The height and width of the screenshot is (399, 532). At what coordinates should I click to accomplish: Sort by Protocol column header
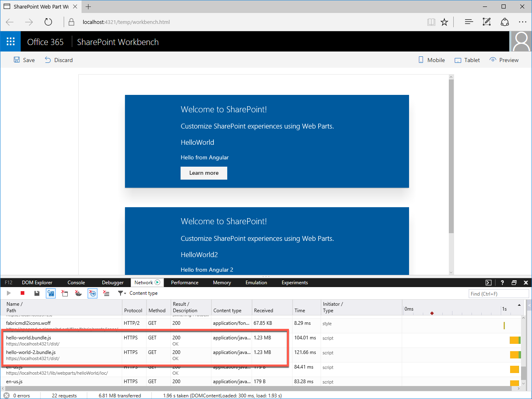pyautogui.click(x=134, y=307)
